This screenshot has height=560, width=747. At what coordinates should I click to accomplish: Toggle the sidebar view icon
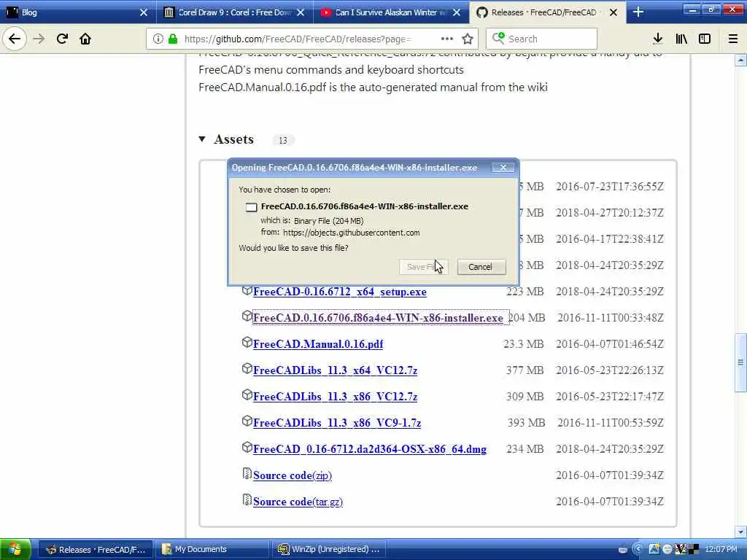pos(705,39)
